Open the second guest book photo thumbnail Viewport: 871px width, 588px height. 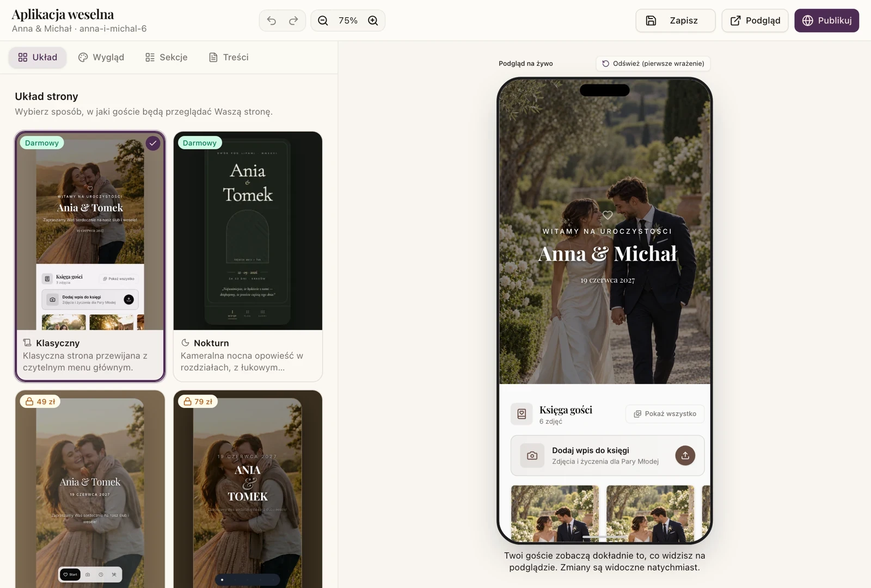pyautogui.click(x=650, y=514)
